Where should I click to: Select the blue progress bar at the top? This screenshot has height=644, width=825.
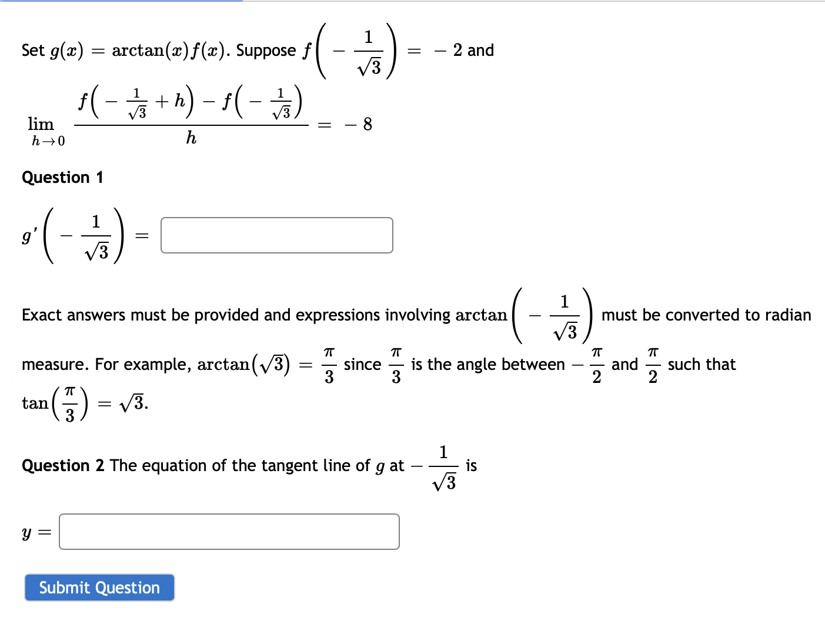coord(118,2)
